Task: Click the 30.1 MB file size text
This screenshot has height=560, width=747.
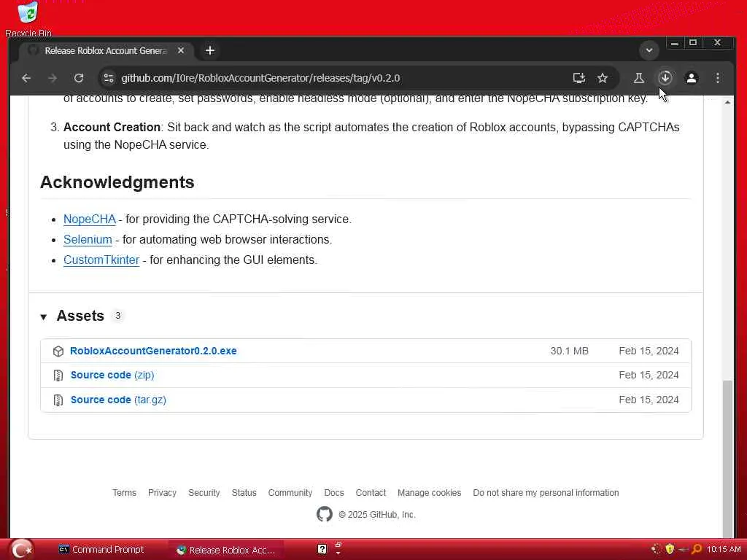Action: point(569,351)
